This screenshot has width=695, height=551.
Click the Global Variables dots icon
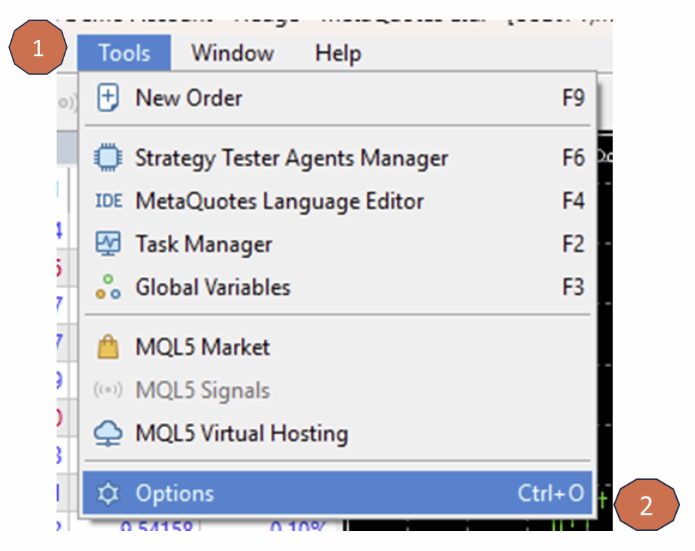pyautogui.click(x=107, y=288)
